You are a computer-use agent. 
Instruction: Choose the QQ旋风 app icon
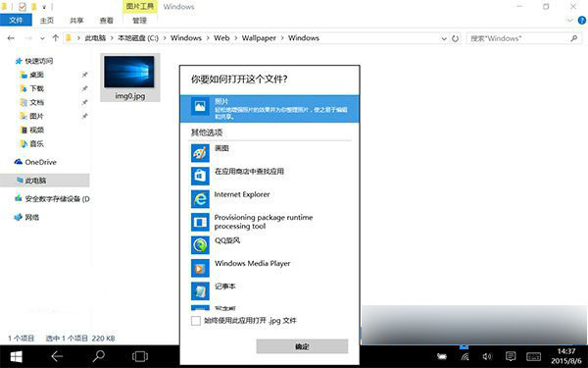pos(200,244)
